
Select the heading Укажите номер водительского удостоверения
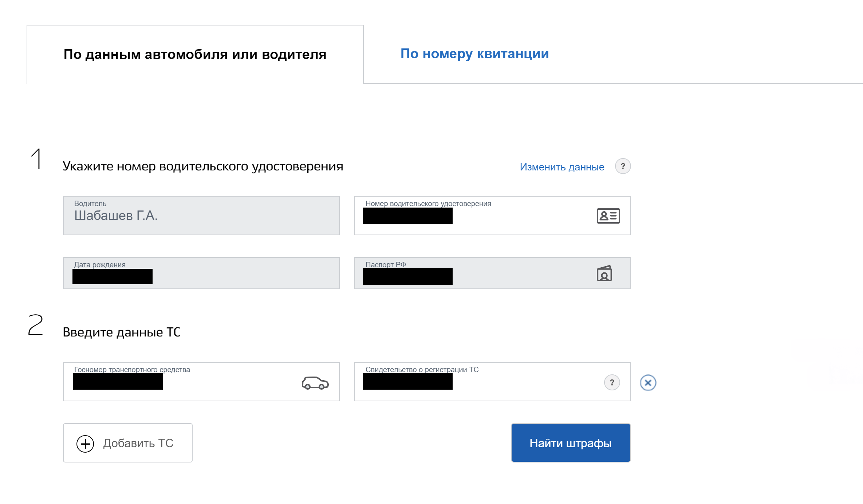point(203,166)
